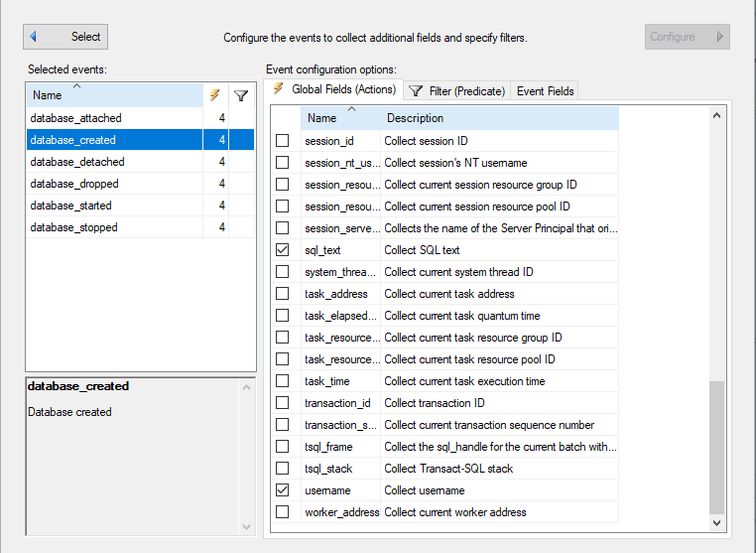Go back with the Select button

click(x=65, y=37)
